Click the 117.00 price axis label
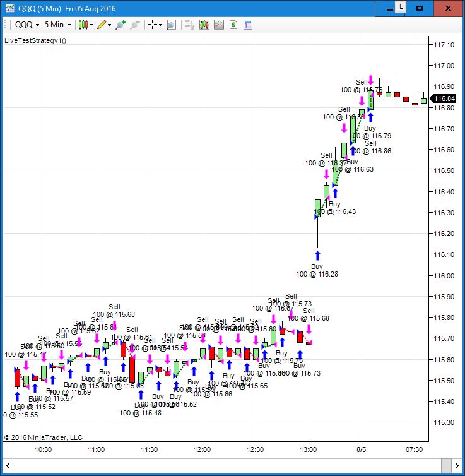 tap(444, 66)
